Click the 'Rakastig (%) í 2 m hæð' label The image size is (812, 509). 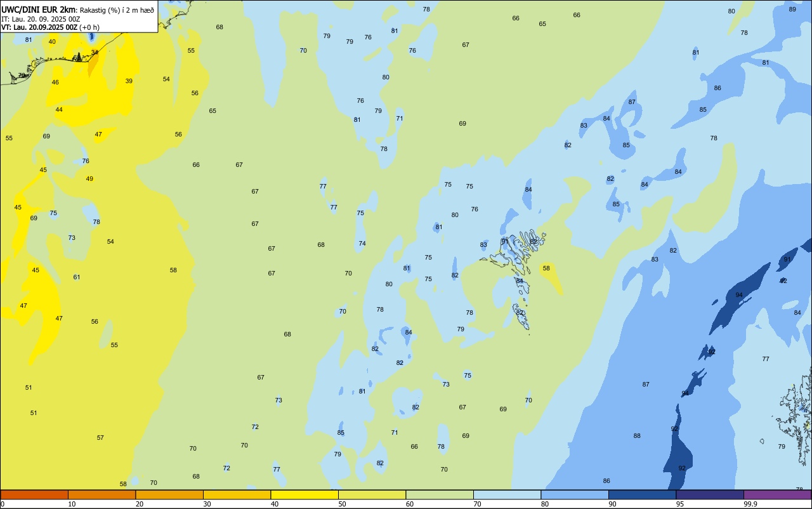117,10
